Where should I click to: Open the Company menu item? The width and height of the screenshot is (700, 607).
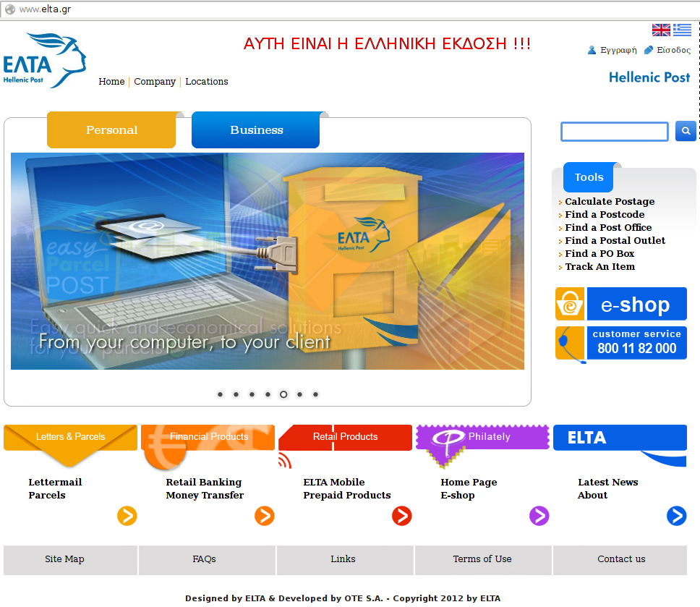(x=155, y=82)
